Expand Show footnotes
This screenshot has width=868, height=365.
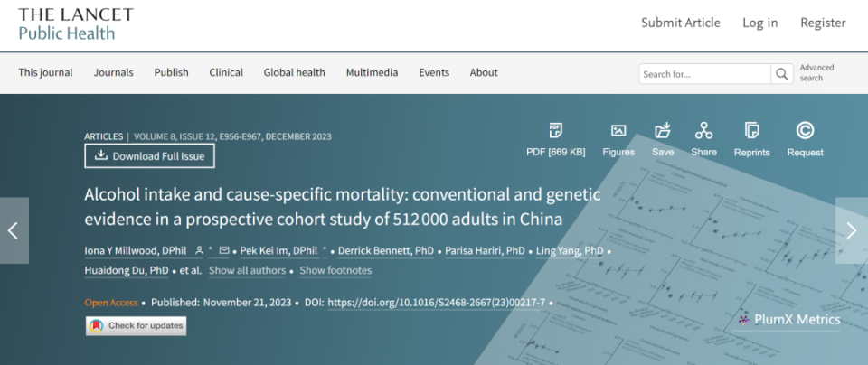pos(335,270)
